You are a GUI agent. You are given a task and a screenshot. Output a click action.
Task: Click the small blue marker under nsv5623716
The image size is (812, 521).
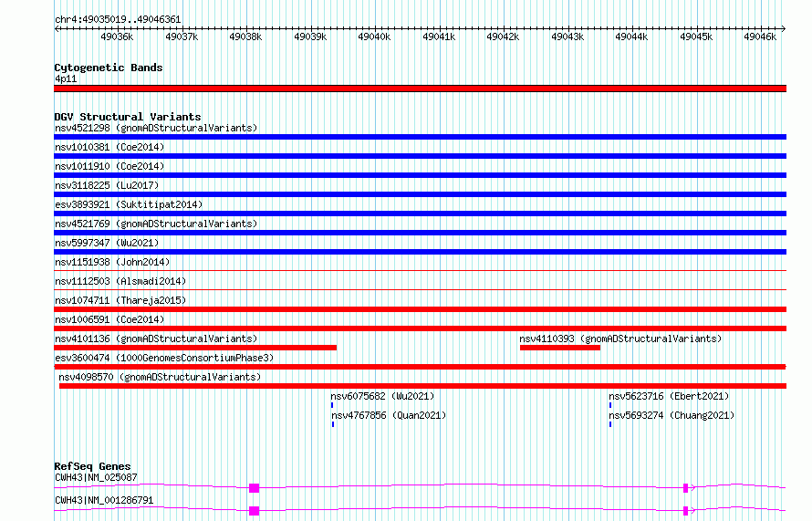(x=610, y=405)
